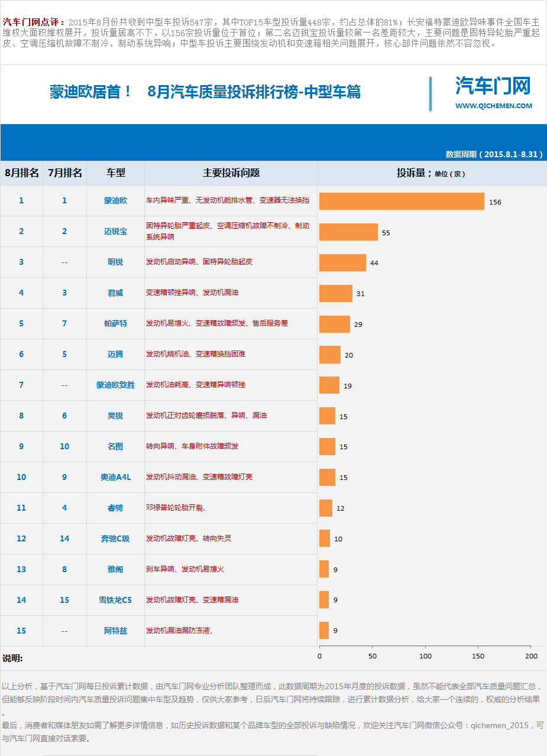Click the complaint text 发动机抖动漏油、变速箱故障灯亮

pos(199,477)
